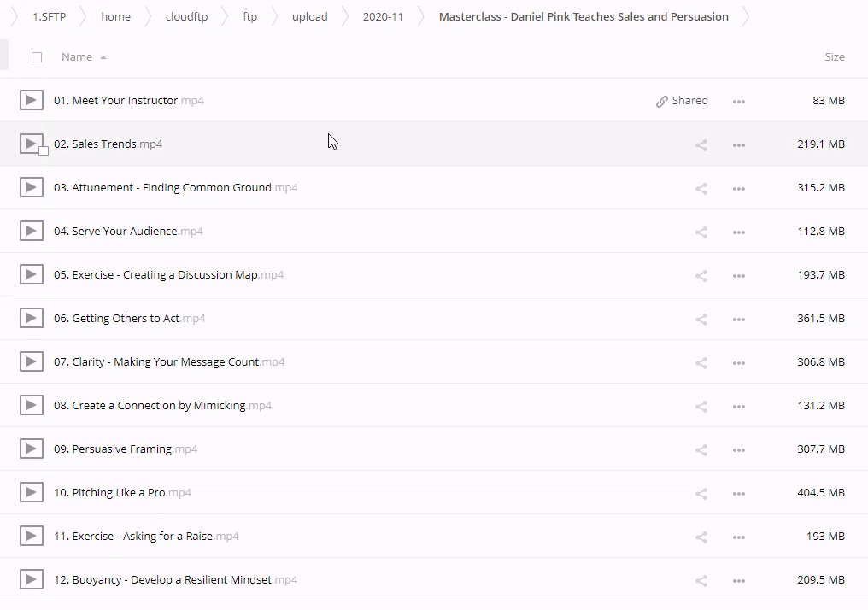Click the play icon for 01. Meet Your Instructor

(32, 101)
